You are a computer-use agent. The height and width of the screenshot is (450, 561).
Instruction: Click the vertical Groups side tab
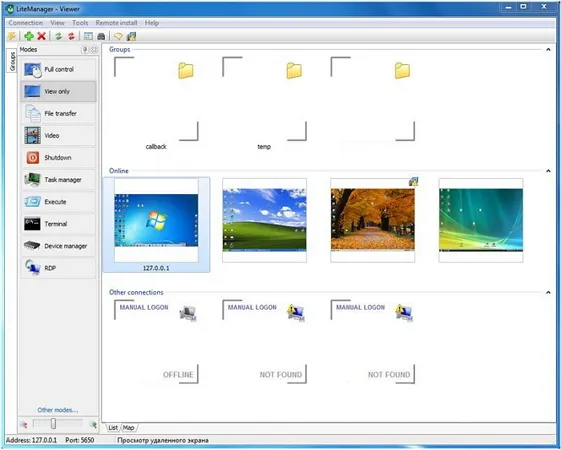point(12,60)
